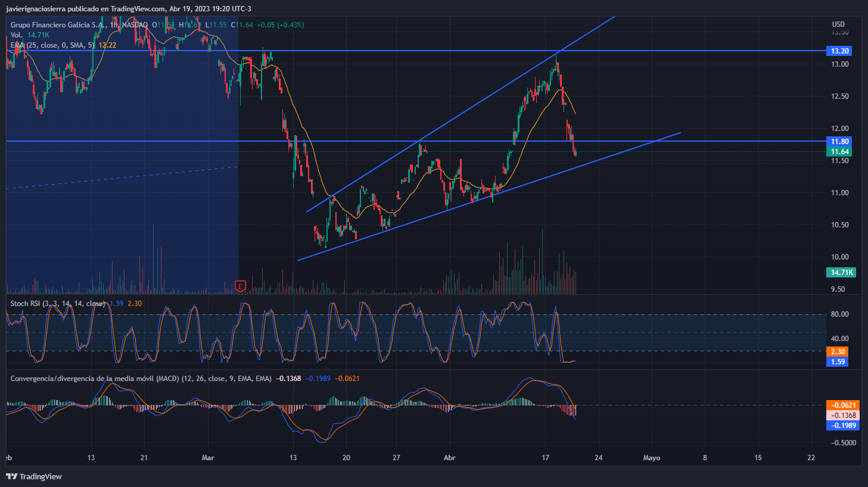Screen dimensions: 868x487
Task: Open the MACD indicator legend title
Action: click(141, 379)
